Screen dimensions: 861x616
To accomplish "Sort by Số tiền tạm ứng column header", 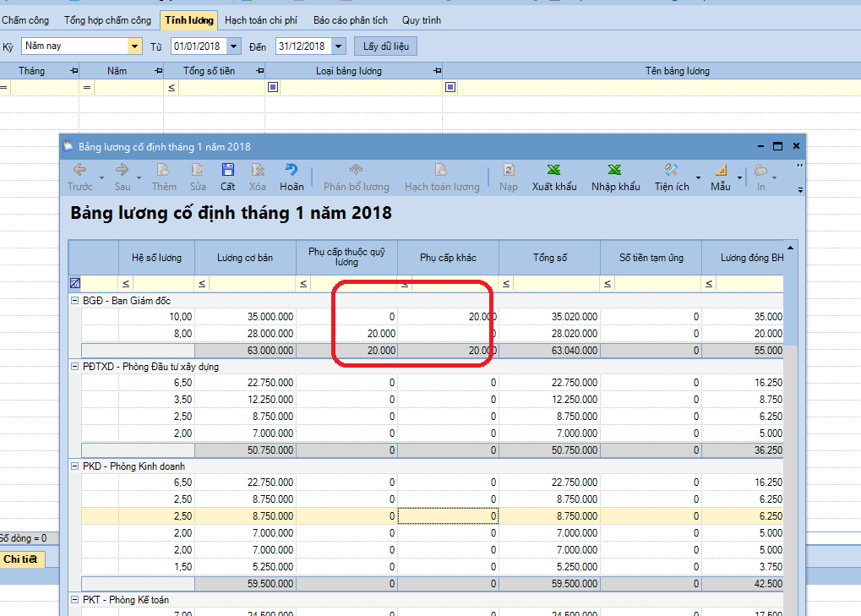I will (651, 258).
